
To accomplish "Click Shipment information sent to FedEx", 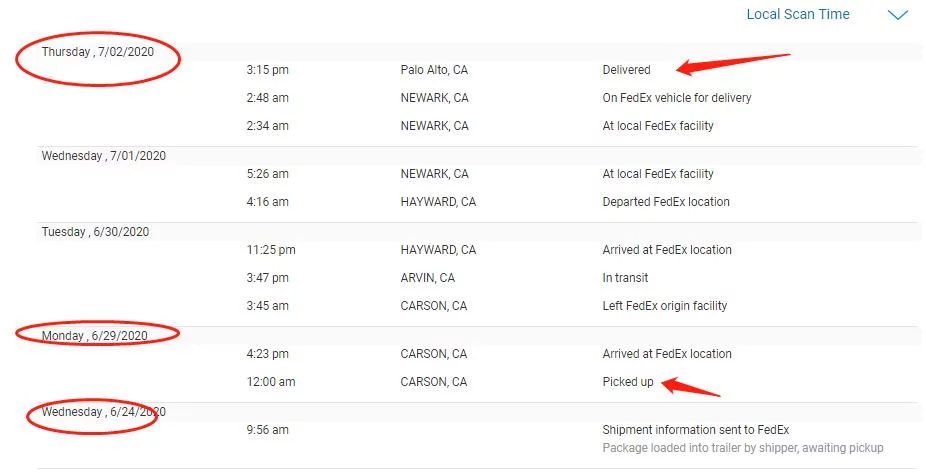I will pyautogui.click(x=696, y=430).
